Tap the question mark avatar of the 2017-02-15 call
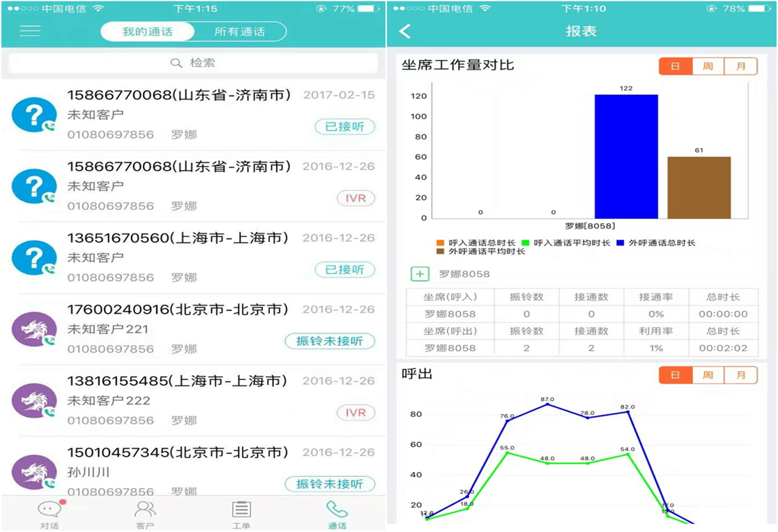This screenshot has height=532, width=778. click(34, 115)
